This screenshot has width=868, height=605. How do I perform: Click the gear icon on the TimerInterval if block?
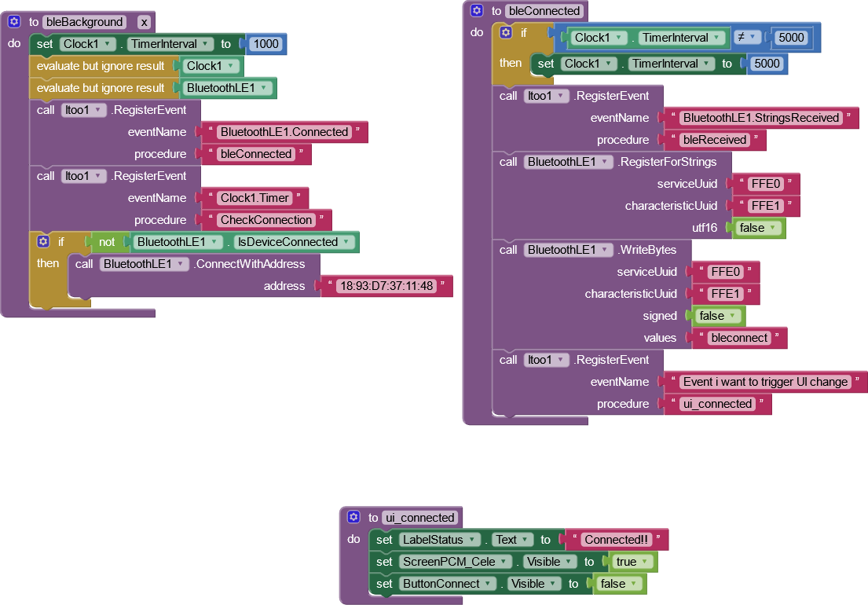pos(506,33)
